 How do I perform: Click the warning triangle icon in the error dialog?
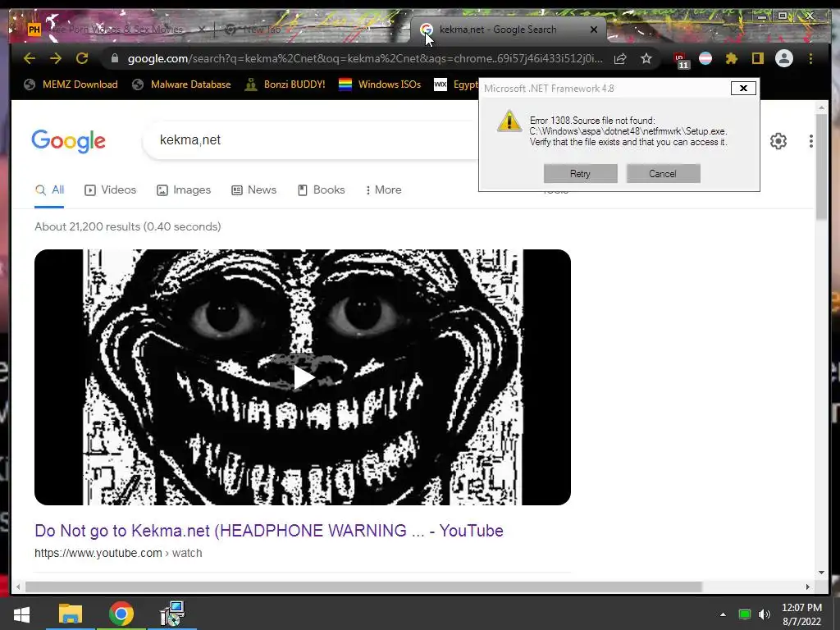coord(509,121)
